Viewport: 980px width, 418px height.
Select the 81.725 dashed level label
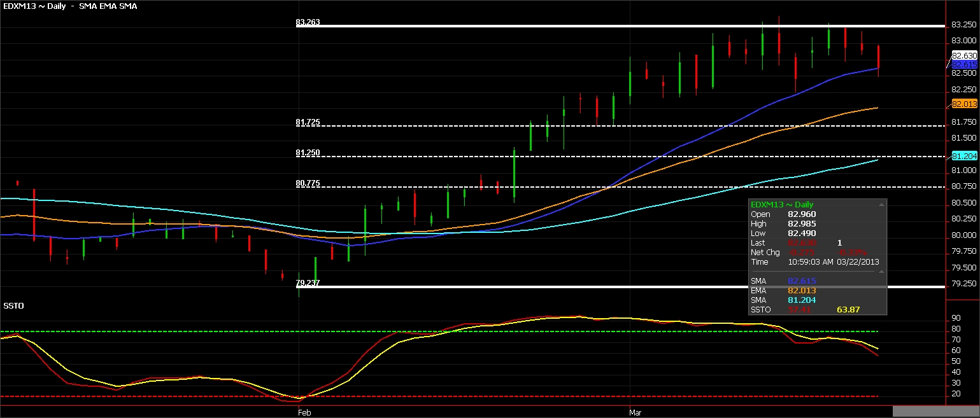point(308,122)
